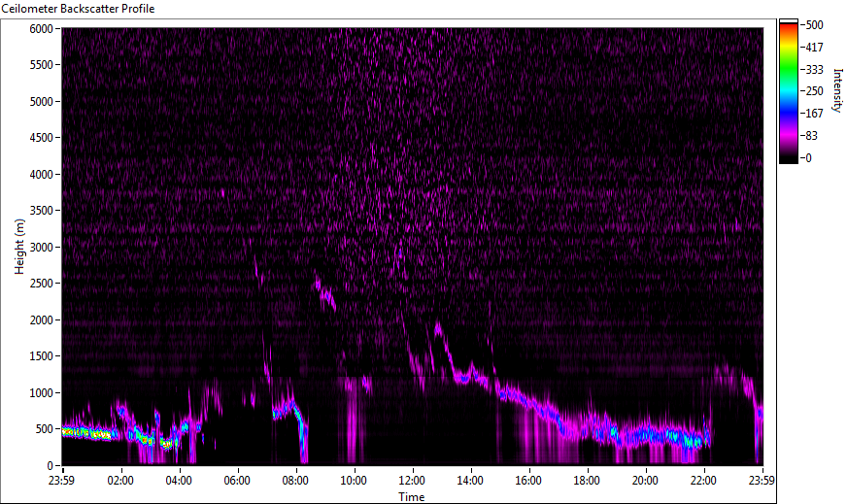Click the 18:00 time axis label
The width and height of the screenshot is (847, 504).
(x=588, y=481)
